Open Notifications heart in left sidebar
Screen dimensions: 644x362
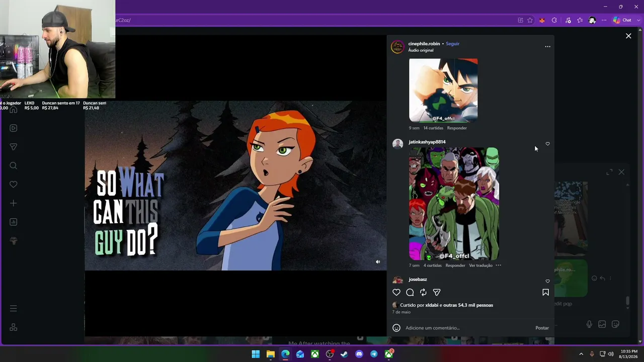(14, 185)
